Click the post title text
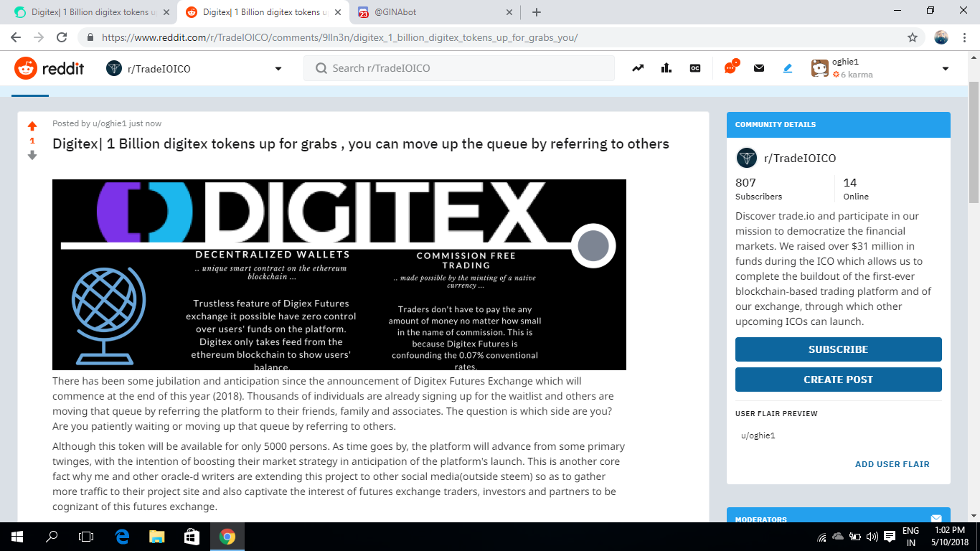This screenshot has height=551, width=980. point(361,143)
